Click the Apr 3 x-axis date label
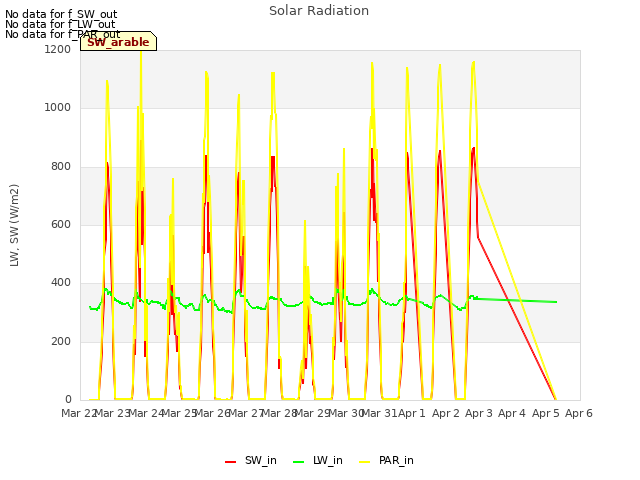 pos(479,413)
